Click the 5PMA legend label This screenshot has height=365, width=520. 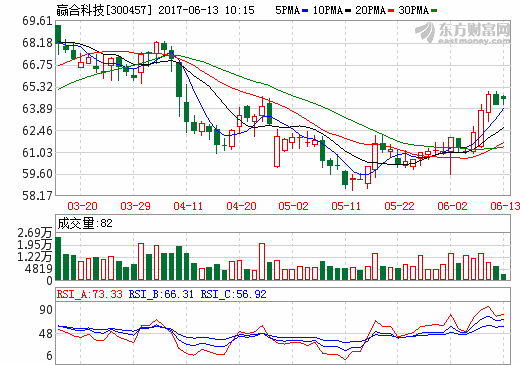coord(287,11)
